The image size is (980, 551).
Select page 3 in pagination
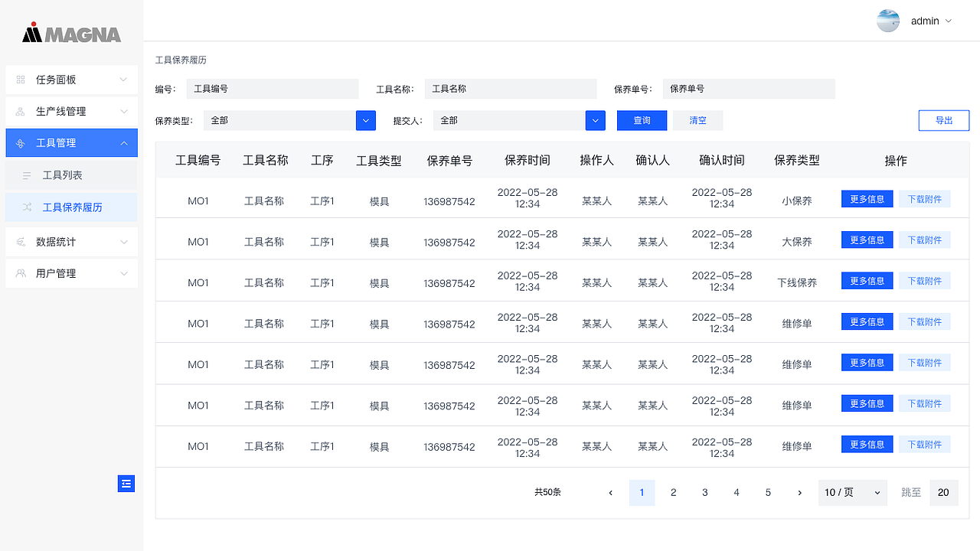tap(704, 492)
